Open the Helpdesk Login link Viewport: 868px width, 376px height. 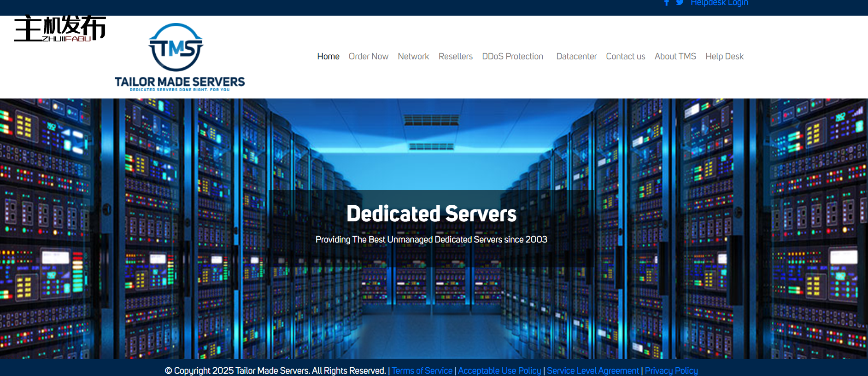719,3
